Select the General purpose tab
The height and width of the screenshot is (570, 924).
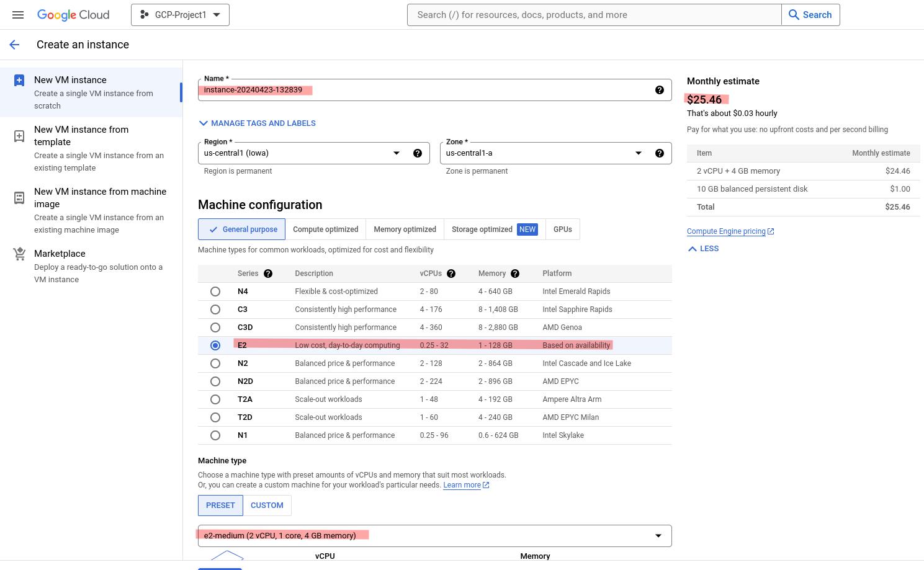241,229
